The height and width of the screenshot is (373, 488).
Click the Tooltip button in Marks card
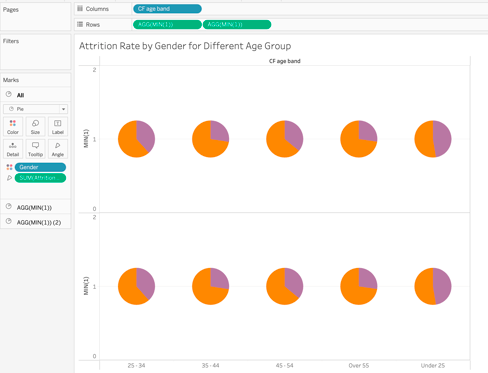point(35,149)
